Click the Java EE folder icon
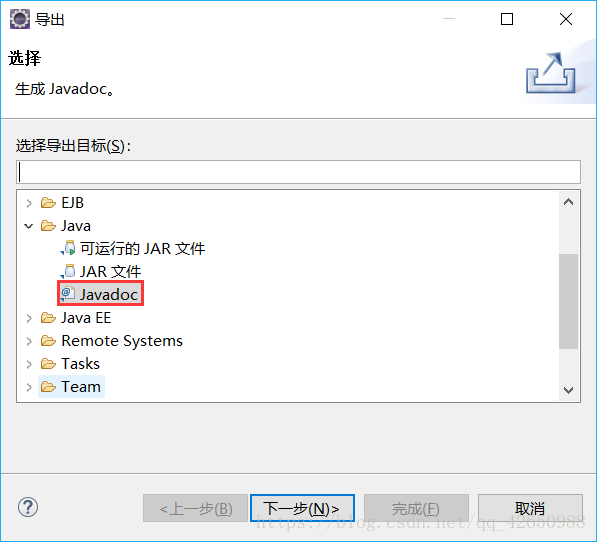Image resolution: width=597 pixels, height=542 pixels. click(48, 318)
